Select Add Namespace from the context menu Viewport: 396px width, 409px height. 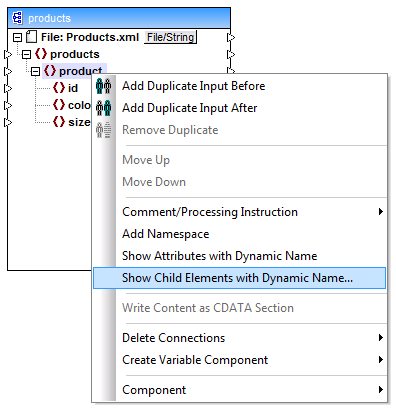(240, 234)
